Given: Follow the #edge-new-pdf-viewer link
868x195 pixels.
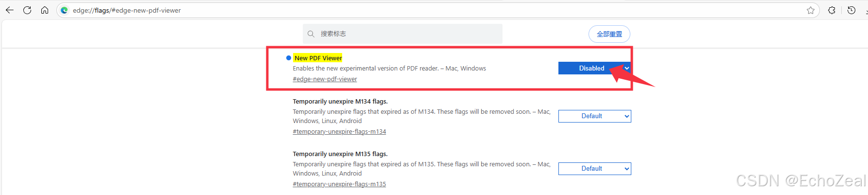Looking at the screenshot, I should tap(325, 79).
